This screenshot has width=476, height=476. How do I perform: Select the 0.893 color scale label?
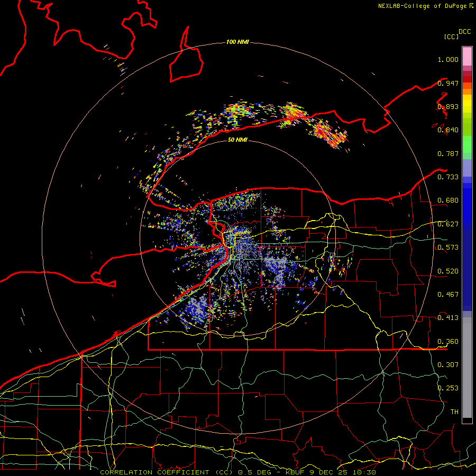click(448, 106)
